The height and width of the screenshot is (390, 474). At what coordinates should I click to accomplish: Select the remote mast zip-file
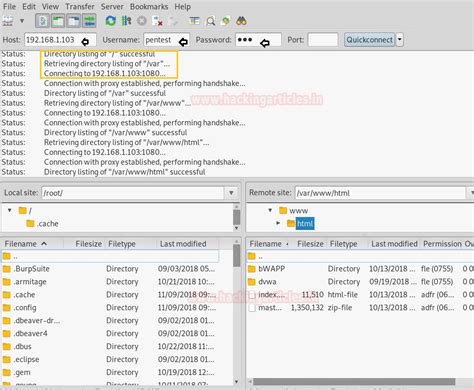[360, 308]
